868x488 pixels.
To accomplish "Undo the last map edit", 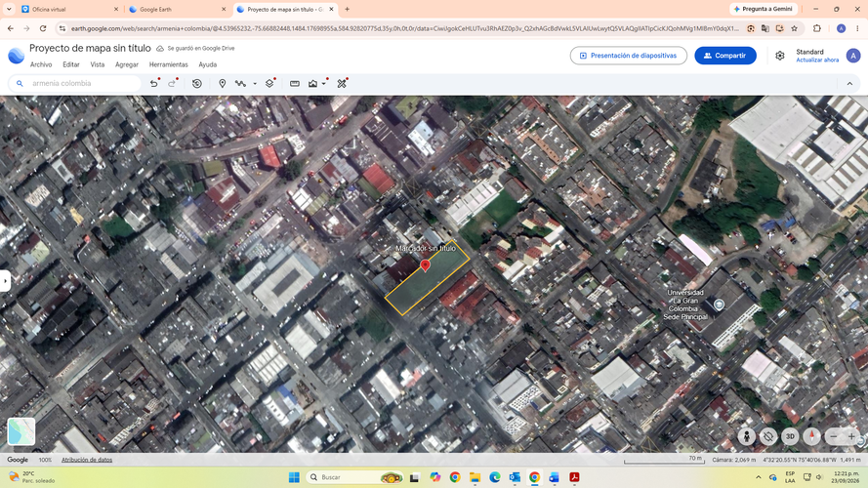I will pyautogui.click(x=154, y=84).
